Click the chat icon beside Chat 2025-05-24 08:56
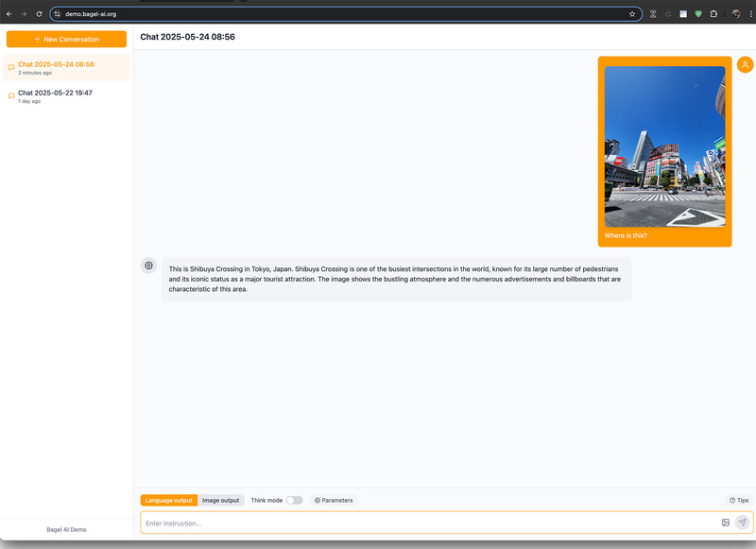Screen dimensions: 756x549 (11, 67)
